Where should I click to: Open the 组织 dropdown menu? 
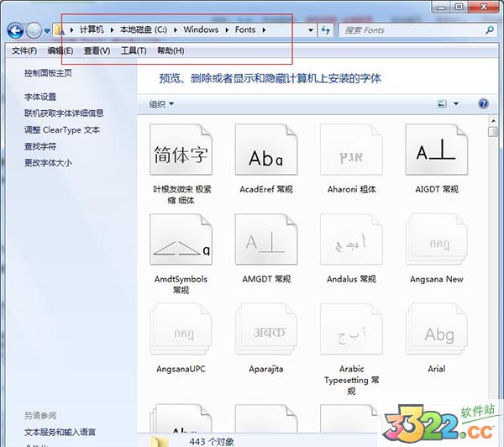click(x=161, y=104)
